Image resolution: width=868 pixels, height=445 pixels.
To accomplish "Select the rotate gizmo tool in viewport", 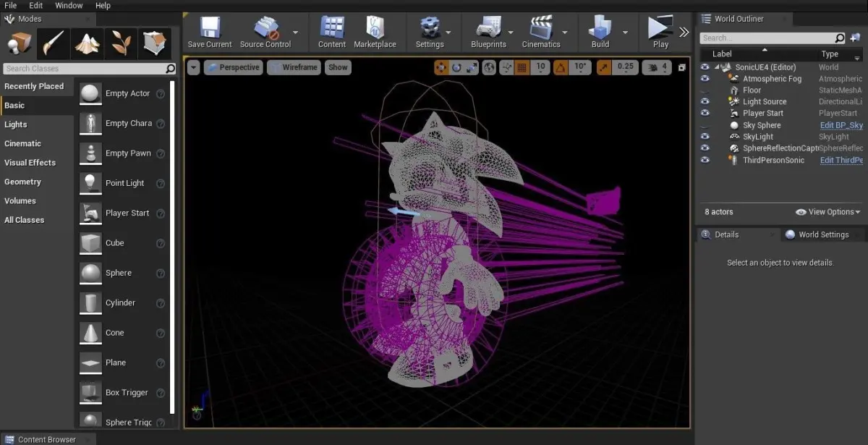I will point(456,67).
